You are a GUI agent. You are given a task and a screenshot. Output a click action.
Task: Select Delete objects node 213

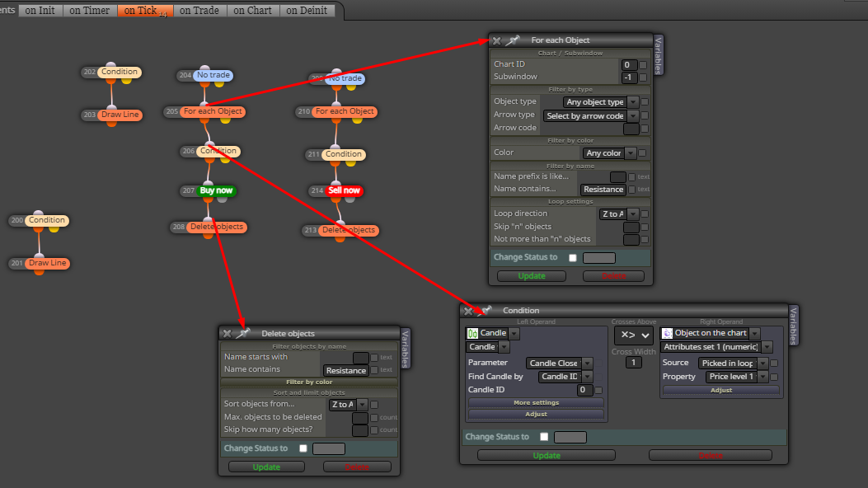[348, 230]
